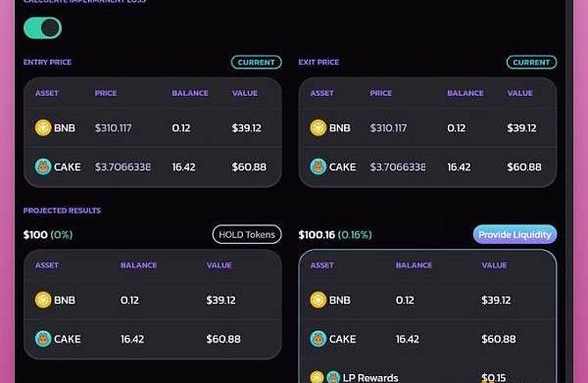Edit the entry CAKE price field
Screen dimensions: 588x383
pos(122,168)
